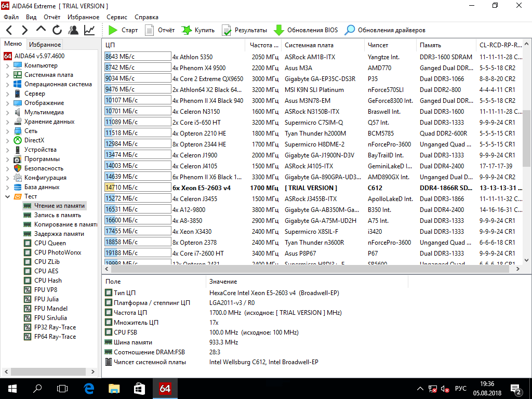Expand the Сервер tree node
The height and width of the screenshot is (399, 532).
pos(7,94)
